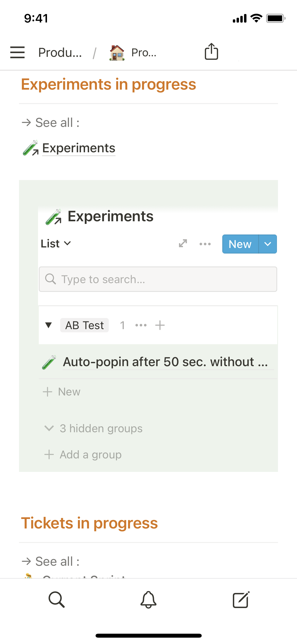This screenshot has height=644, width=297.
Task: Tap the compose new page icon
Action: pyautogui.click(x=241, y=599)
